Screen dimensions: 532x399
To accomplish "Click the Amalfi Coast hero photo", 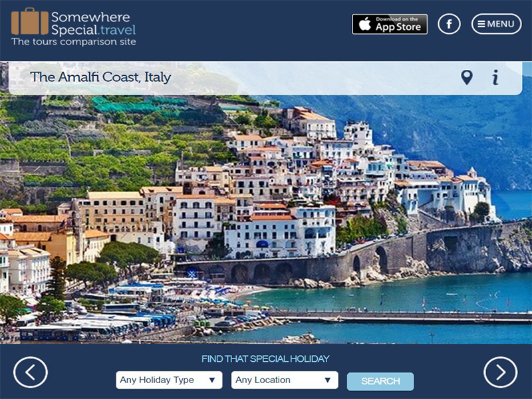I will coord(266,219).
